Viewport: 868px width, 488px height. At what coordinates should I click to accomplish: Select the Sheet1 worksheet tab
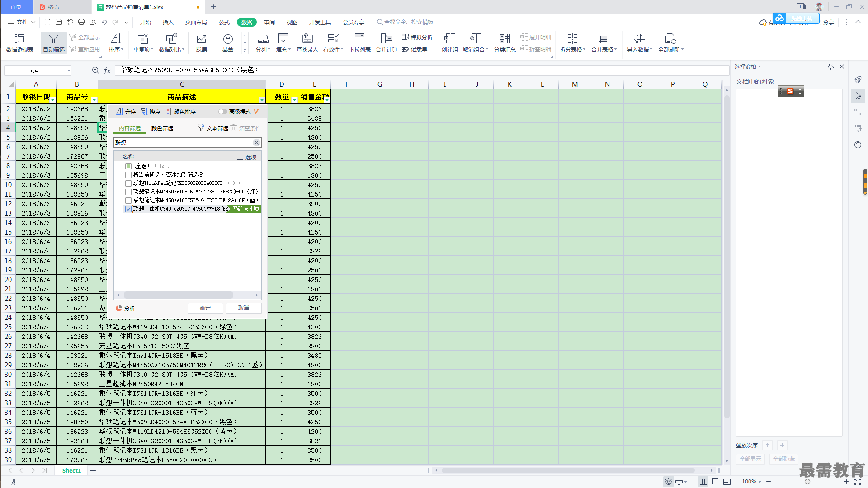click(x=71, y=471)
